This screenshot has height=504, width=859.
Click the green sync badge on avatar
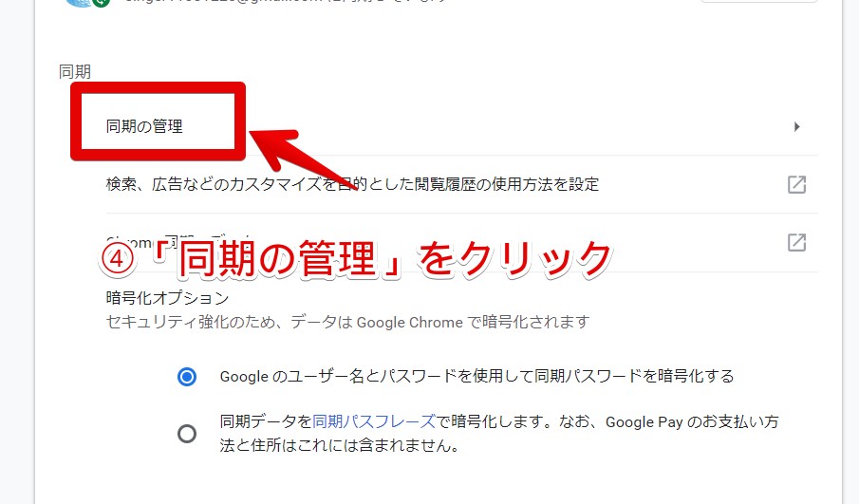pyautogui.click(x=102, y=3)
